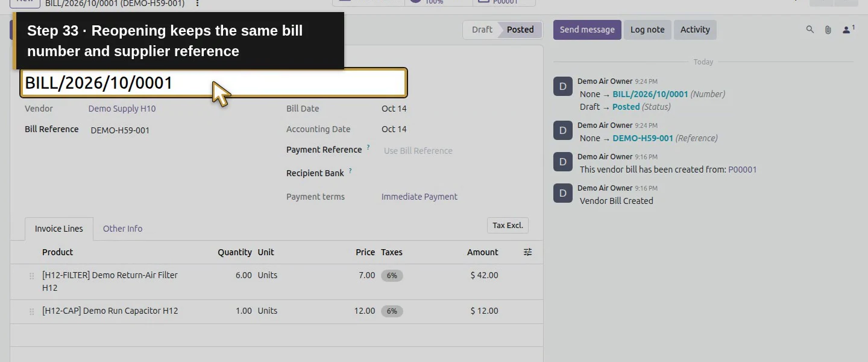Image resolution: width=868 pixels, height=362 pixels.
Task: Click avatar beside Vendor Bill Created message
Action: tap(563, 193)
